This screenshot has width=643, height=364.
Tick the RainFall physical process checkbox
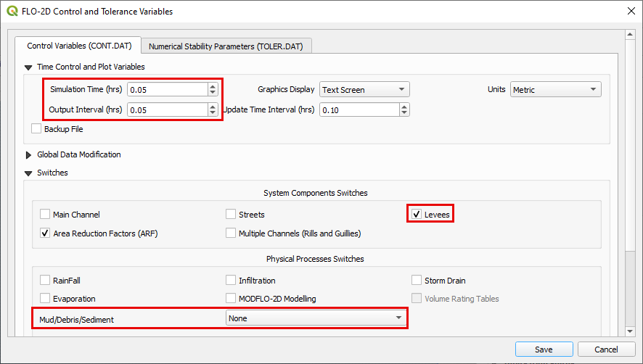pyautogui.click(x=46, y=280)
